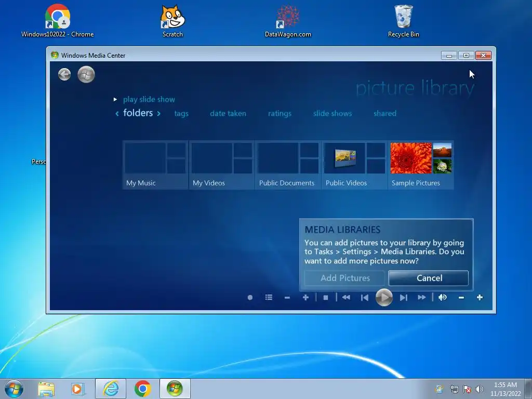Click the network tray icon
532x399 pixels.
pyautogui.click(x=454, y=389)
